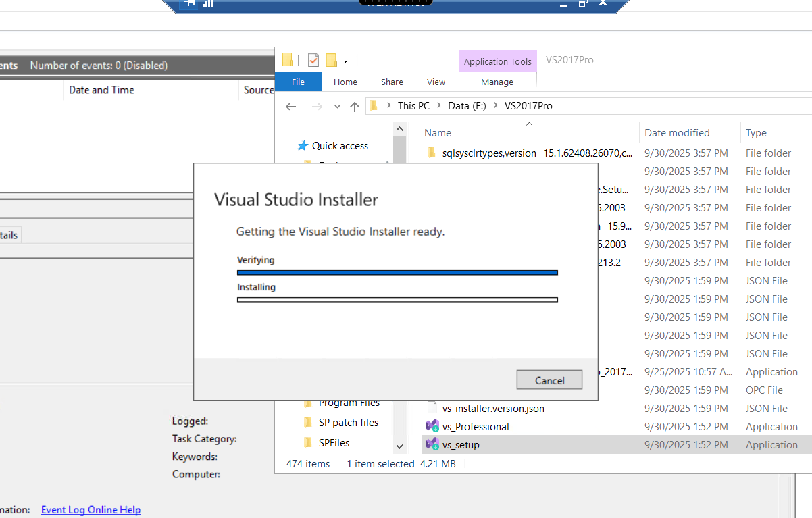Open recent locations dropdown arrow

(x=338, y=107)
